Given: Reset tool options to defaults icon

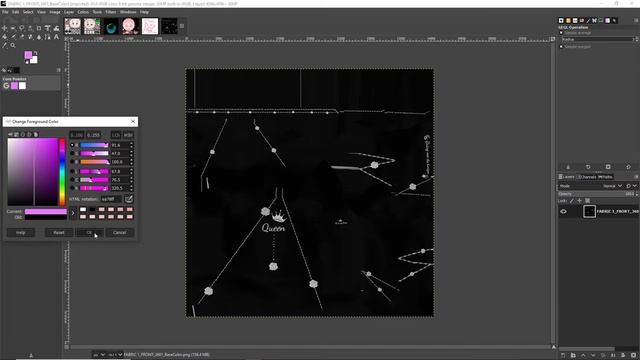Looking at the screenshot, I should pos(628,167).
